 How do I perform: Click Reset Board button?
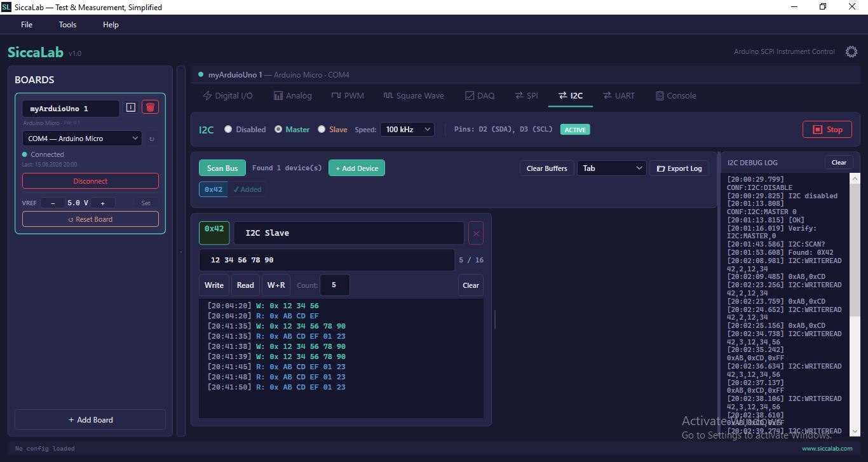(90, 219)
